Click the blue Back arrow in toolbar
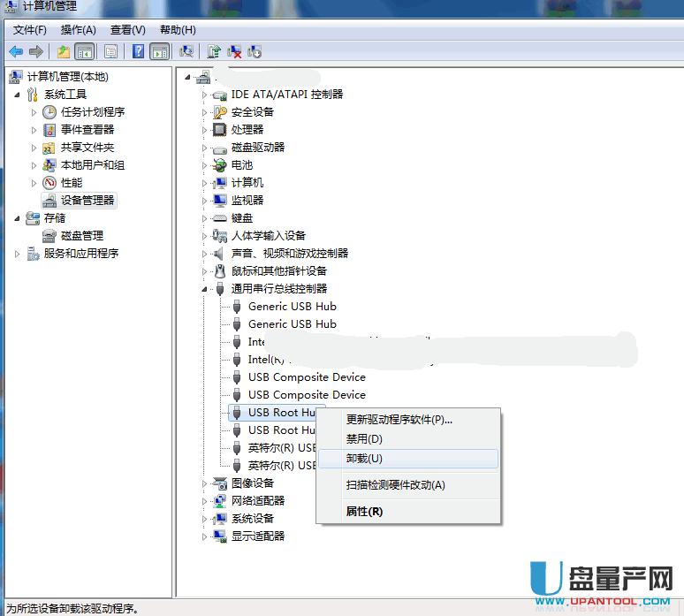Image resolution: width=684 pixels, height=616 pixels. click(16, 51)
